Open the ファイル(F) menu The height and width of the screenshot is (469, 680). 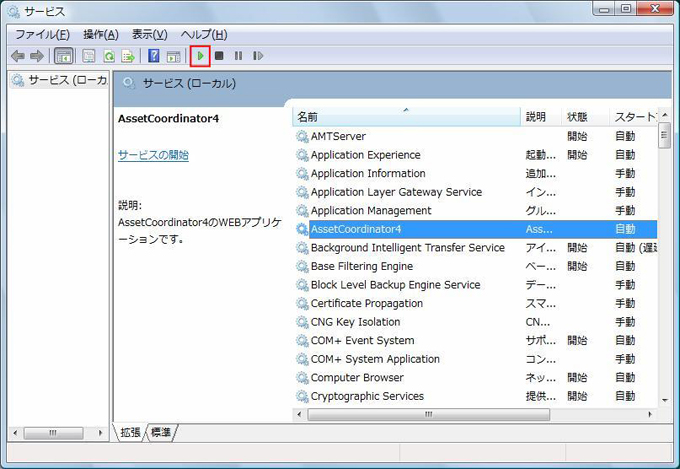pos(42,35)
